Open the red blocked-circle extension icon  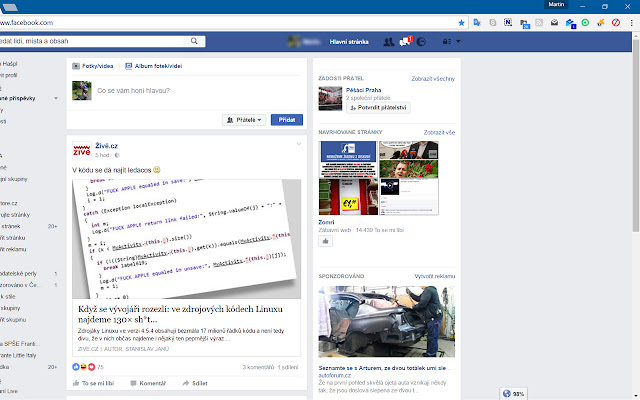[616, 23]
